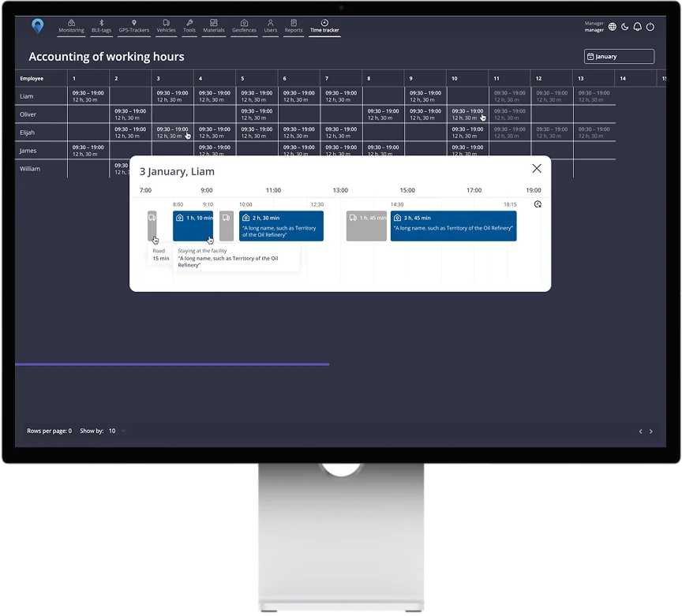Click the map pin logo icon
This screenshot has width=682, height=616.
(38, 26)
